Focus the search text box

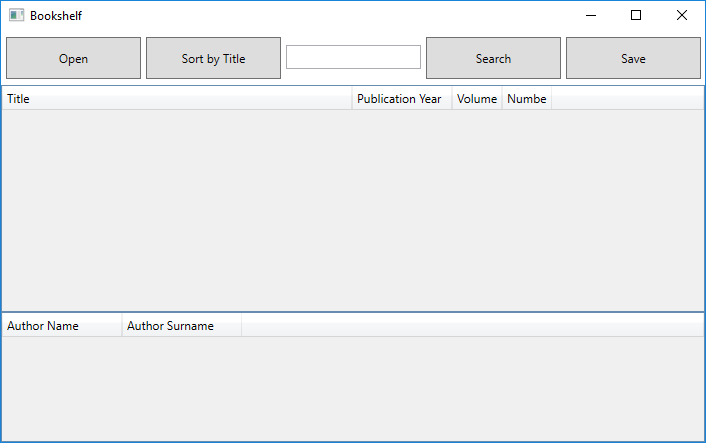[353, 57]
